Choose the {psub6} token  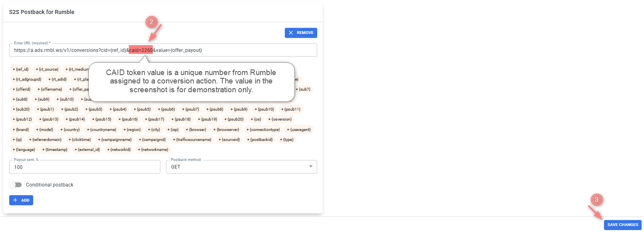coord(166,109)
